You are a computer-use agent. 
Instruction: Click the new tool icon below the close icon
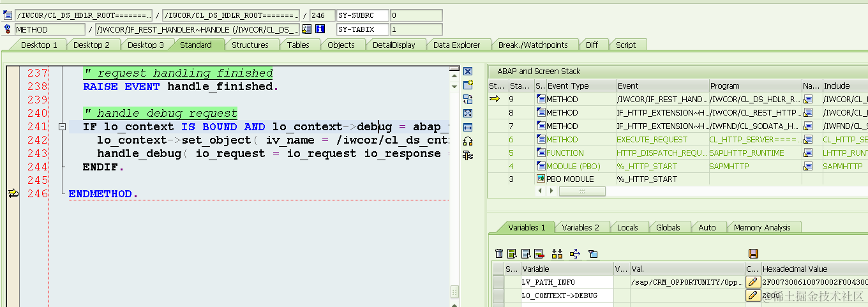(x=467, y=85)
